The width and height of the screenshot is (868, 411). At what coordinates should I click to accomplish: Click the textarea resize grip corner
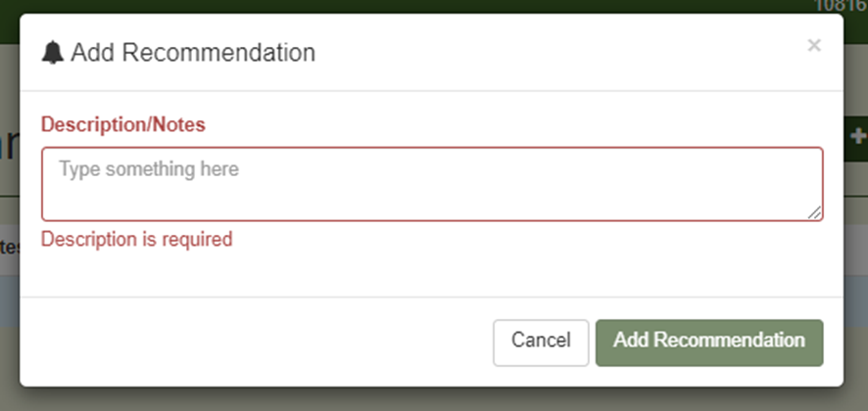click(816, 213)
